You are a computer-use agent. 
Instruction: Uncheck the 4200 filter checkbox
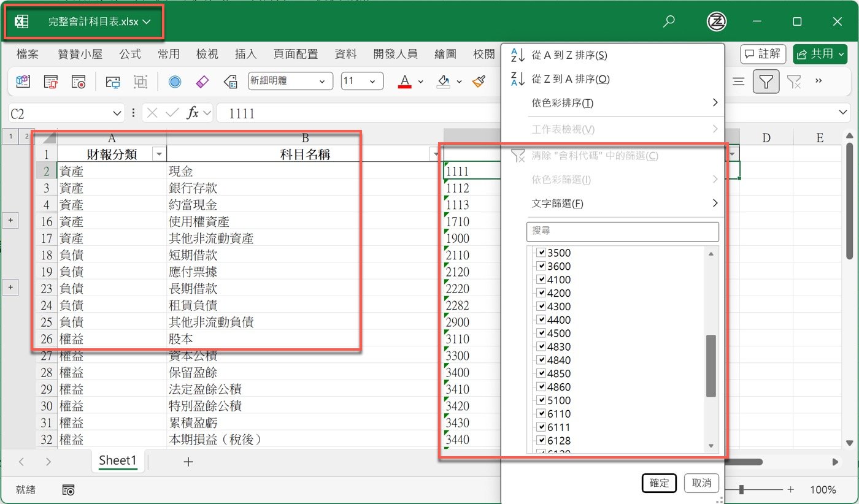541,292
